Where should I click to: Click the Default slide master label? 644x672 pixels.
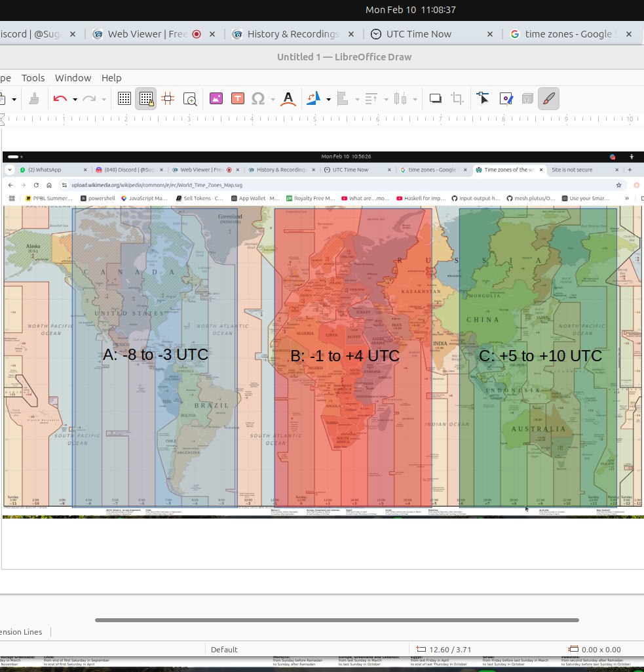tap(224, 650)
